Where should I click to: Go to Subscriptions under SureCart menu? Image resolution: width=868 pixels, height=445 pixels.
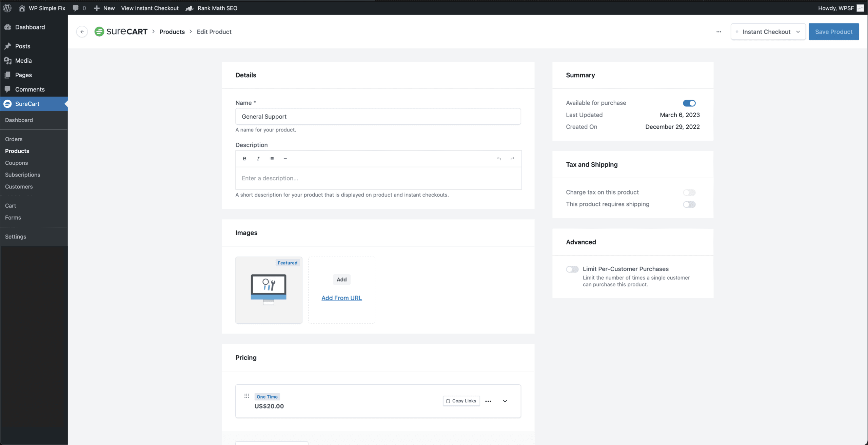(23, 175)
